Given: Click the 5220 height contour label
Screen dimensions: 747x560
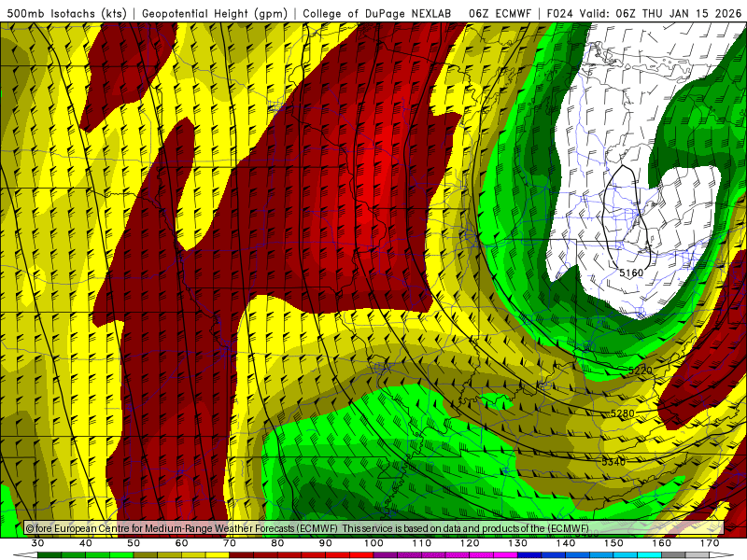Looking at the screenshot, I should 641,370.
